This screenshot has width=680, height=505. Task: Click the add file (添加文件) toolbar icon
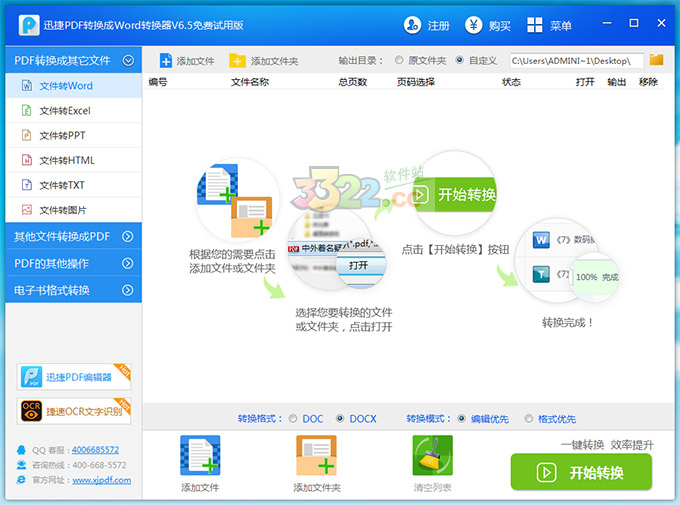166,60
